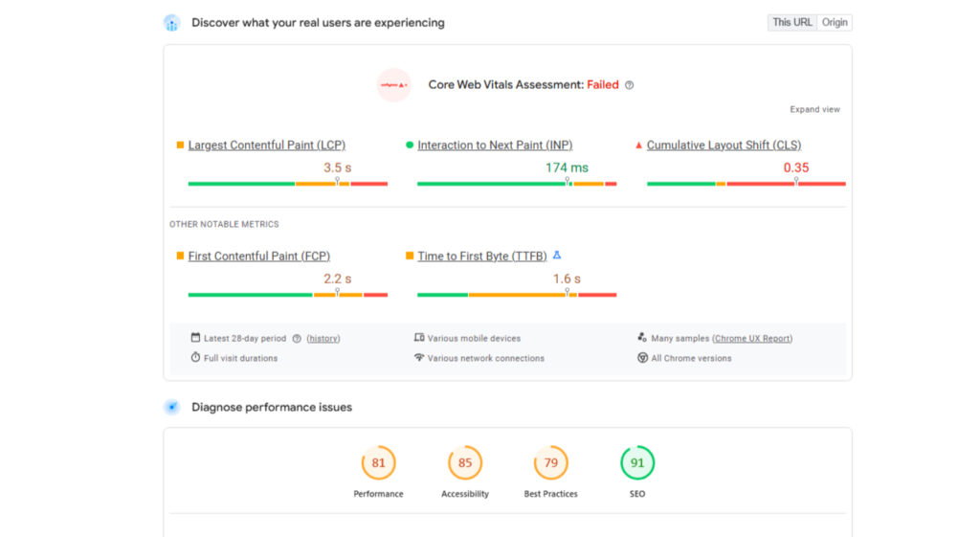Viewport: 980px width, 537px height.
Task: Click the Various mobile devices text
Action: coord(474,338)
